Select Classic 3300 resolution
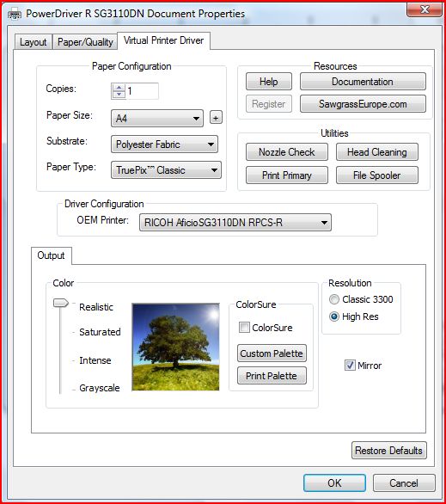 pyautogui.click(x=334, y=299)
